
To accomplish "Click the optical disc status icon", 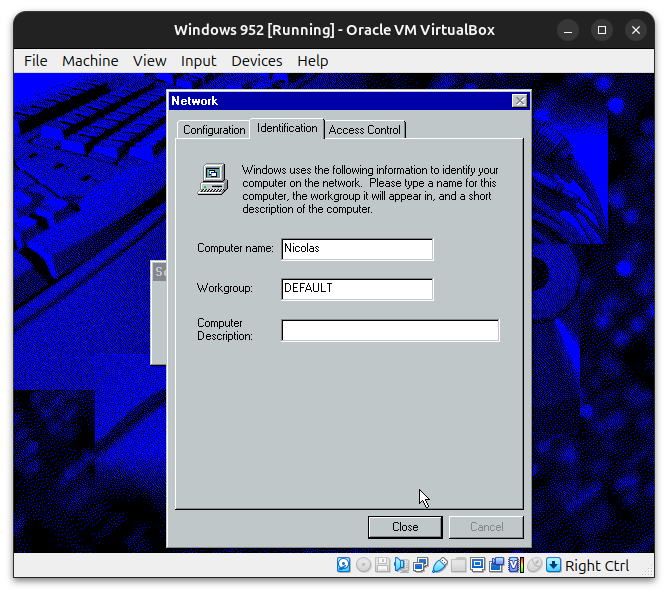I will coord(363,565).
